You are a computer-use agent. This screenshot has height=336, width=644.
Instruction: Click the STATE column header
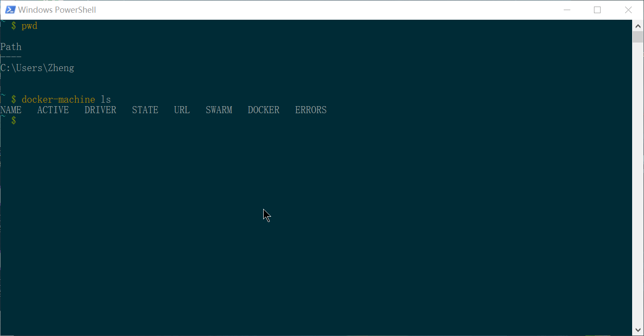click(145, 110)
